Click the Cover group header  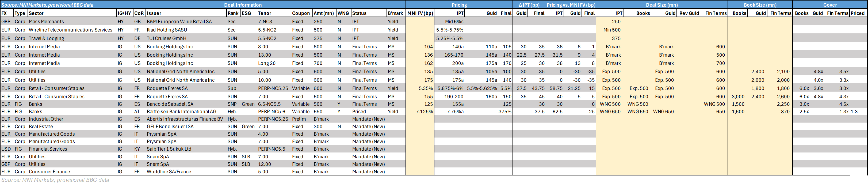pos(830,5)
